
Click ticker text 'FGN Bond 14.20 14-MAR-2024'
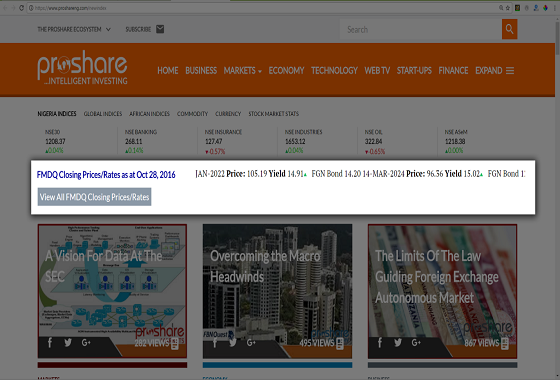[x=358, y=174]
